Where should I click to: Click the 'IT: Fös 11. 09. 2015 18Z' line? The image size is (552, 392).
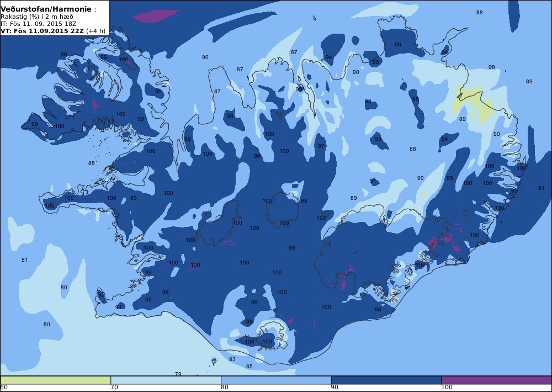[39, 24]
